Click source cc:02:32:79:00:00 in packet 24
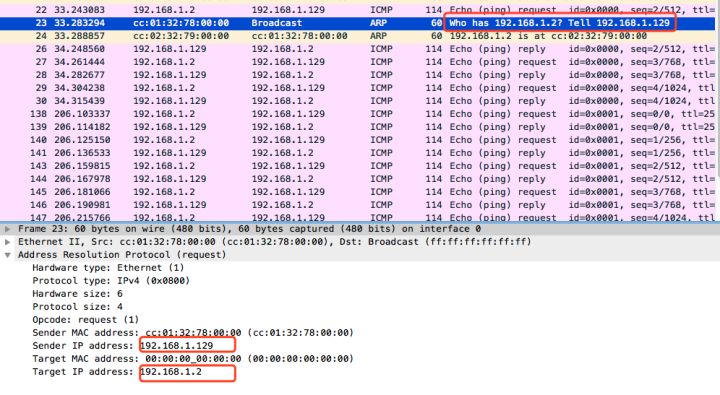 pyautogui.click(x=181, y=36)
